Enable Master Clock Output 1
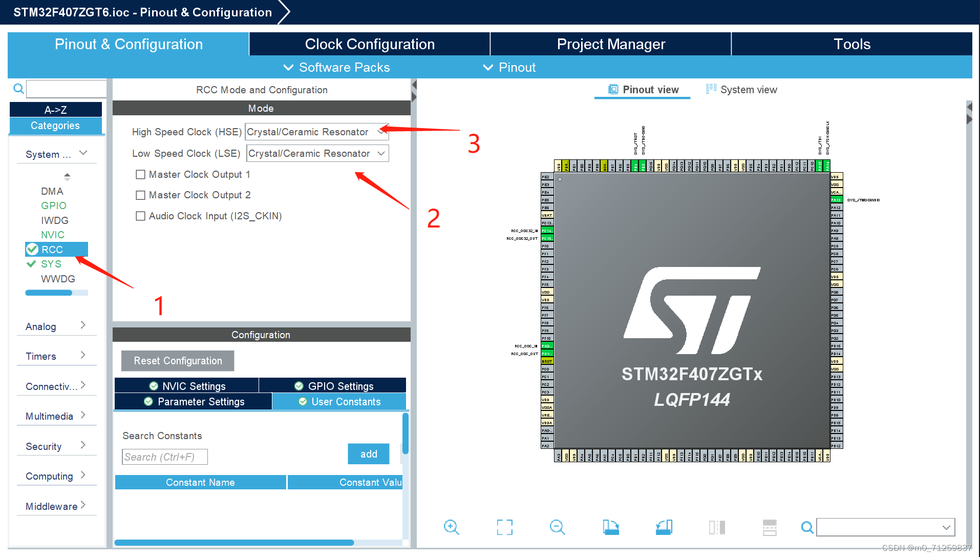 141,174
